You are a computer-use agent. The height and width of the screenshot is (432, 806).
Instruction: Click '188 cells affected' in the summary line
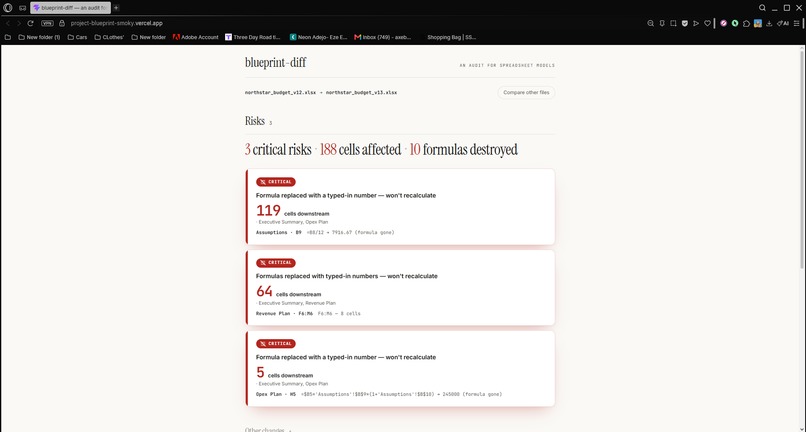click(x=360, y=150)
